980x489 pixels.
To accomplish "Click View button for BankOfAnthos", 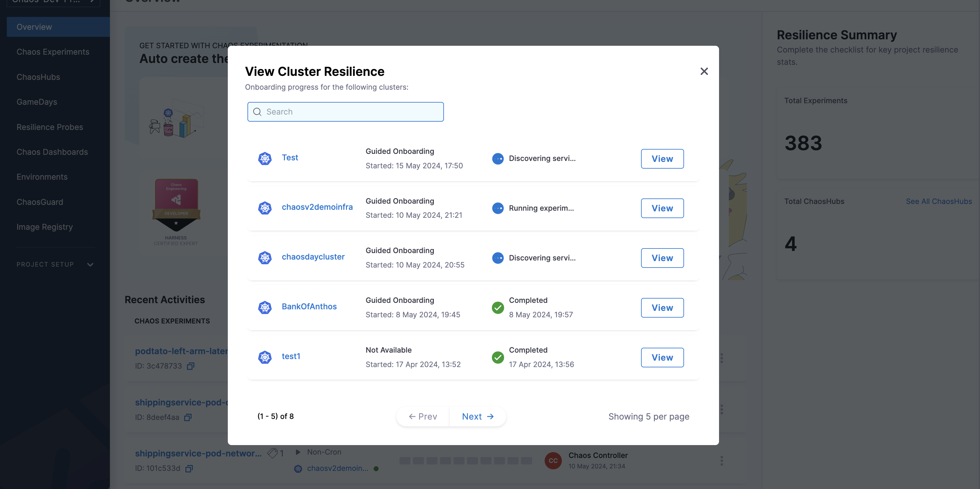I will (x=662, y=307).
